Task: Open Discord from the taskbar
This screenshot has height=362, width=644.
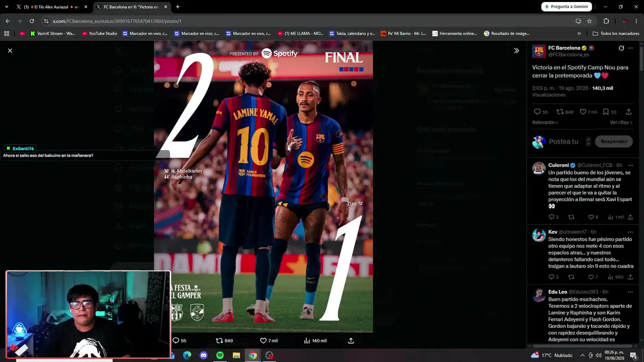Action: click(203, 355)
